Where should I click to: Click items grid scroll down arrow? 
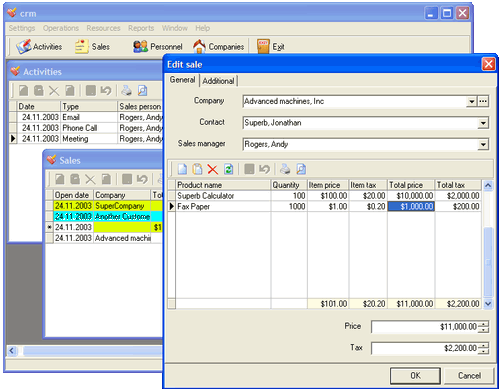[488, 304]
